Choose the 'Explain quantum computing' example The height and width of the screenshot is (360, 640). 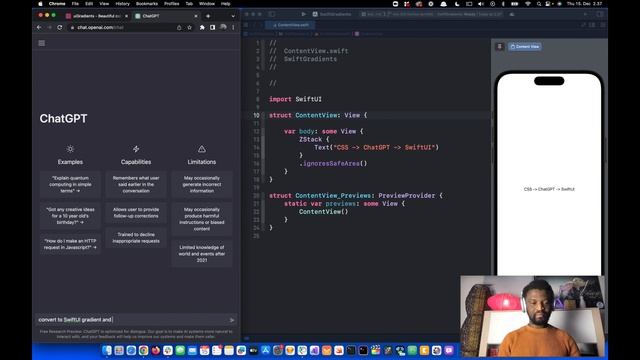[70, 184]
